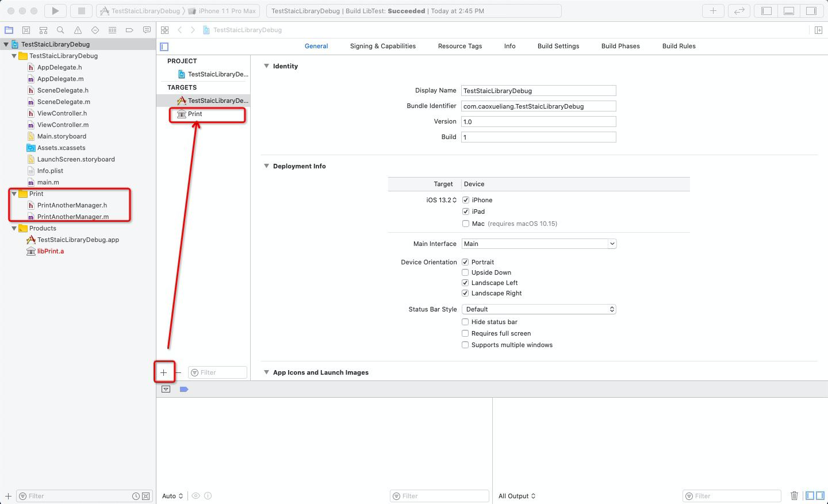Collapse the Deployment Info section
The width and height of the screenshot is (828, 504).
pos(266,166)
